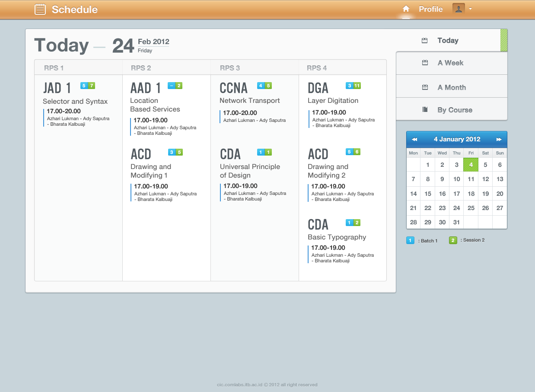Switch to the A Month view
Screen dimensions: 535x392
(452, 86)
